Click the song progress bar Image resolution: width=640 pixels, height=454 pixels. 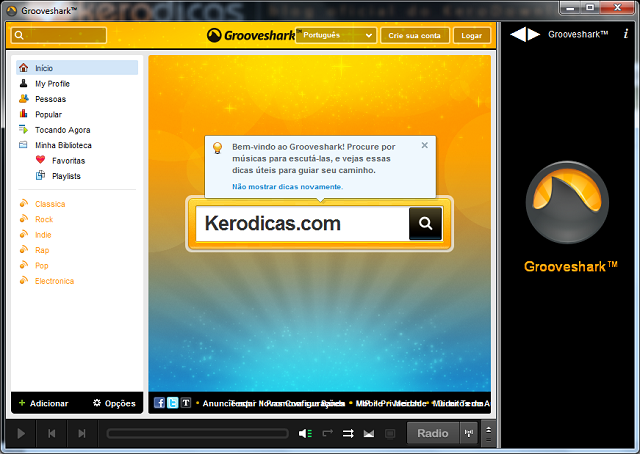click(x=198, y=433)
